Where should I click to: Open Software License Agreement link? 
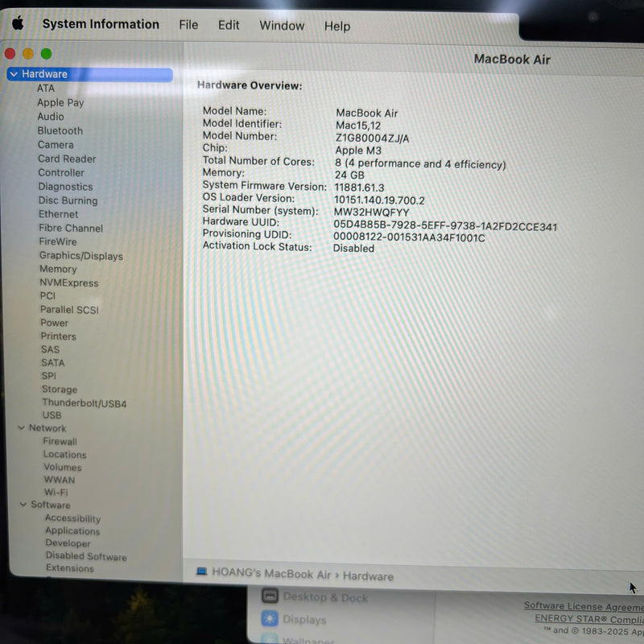tap(583, 605)
